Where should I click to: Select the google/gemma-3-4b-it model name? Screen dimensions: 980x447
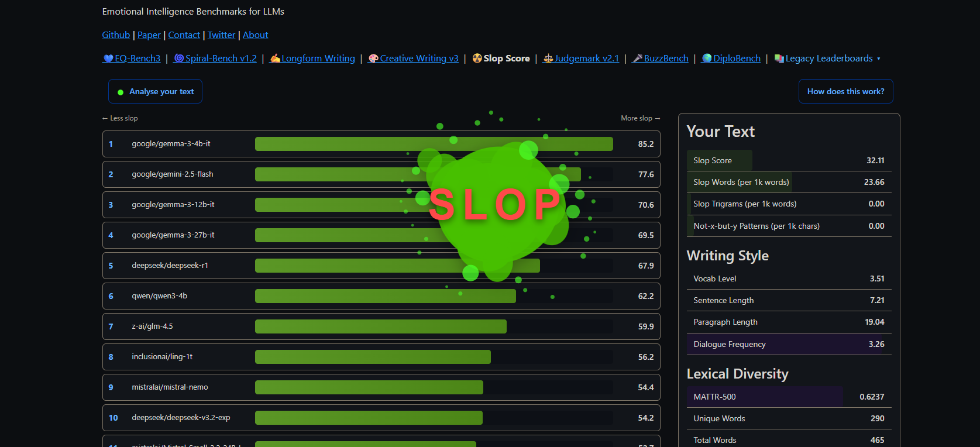pyautogui.click(x=171, y=144)
